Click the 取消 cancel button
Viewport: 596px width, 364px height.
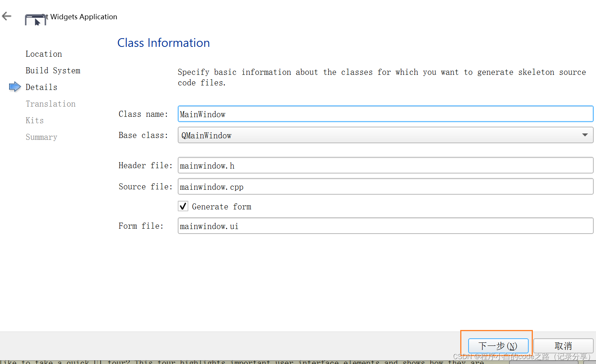click(563, 346)
